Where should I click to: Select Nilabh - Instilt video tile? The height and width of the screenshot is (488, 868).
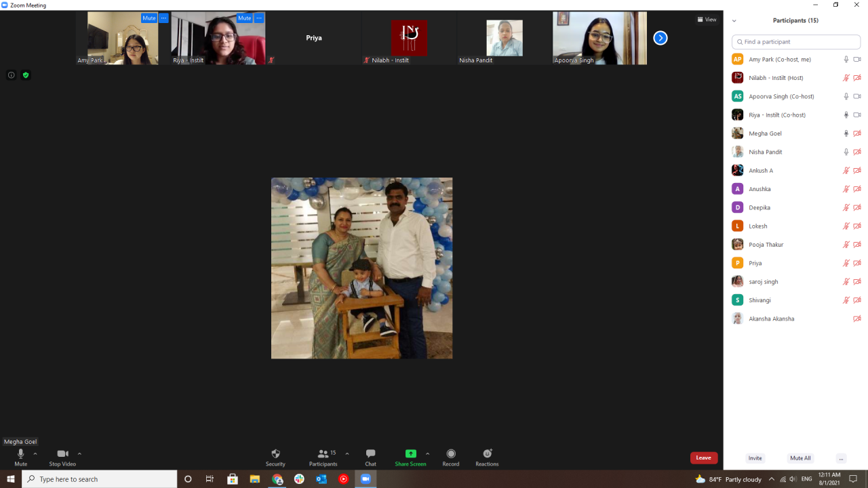[409, 38]
